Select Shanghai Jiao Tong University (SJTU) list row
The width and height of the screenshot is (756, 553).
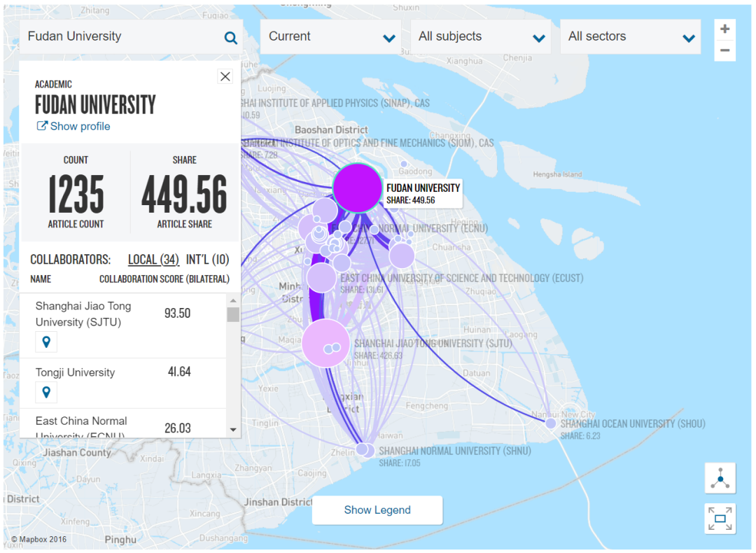click(123, 326)
